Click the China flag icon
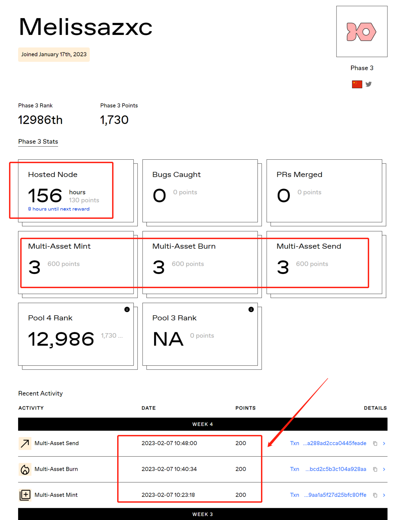This screenshot has width=420, height=520. click(357, 84)
